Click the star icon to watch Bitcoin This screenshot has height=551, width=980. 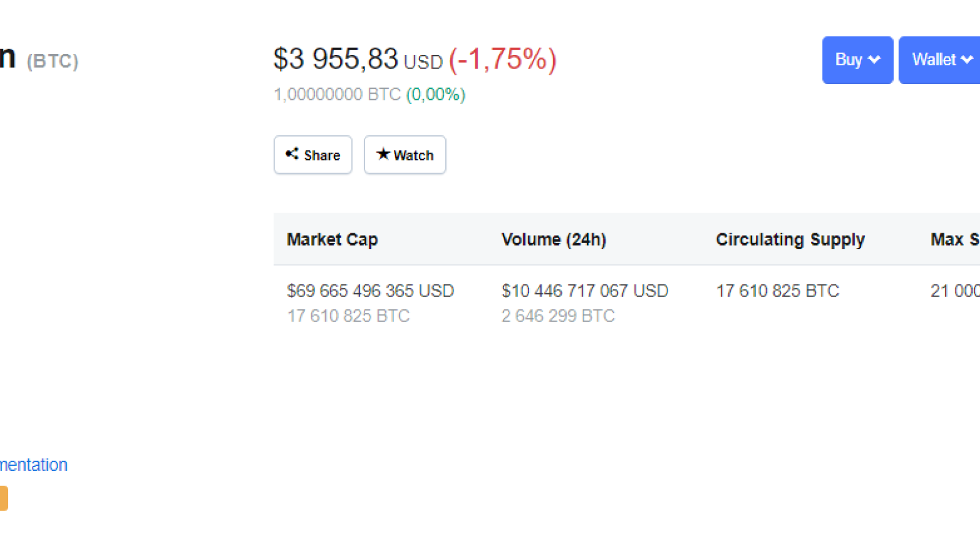(383, 154)
